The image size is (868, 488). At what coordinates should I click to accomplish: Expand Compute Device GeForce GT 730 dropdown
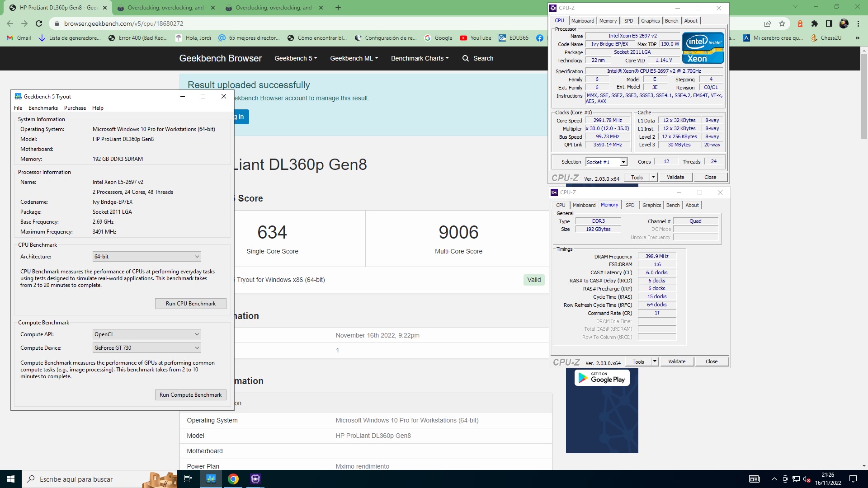[x=146, y=348]
